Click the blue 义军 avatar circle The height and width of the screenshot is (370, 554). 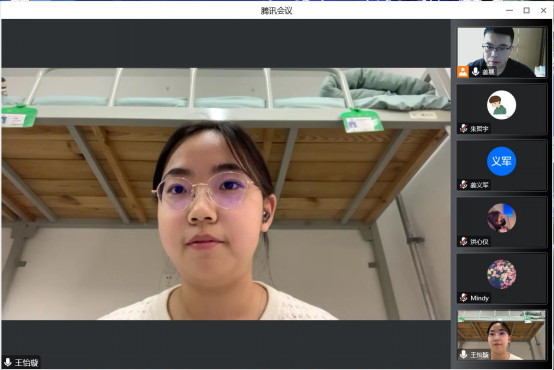[x=501, y=161]
